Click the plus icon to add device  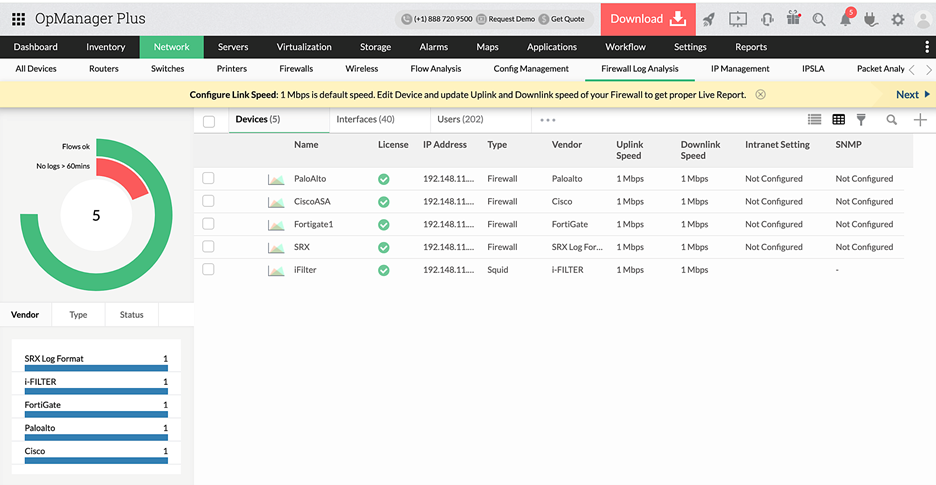tap(920, 120)
